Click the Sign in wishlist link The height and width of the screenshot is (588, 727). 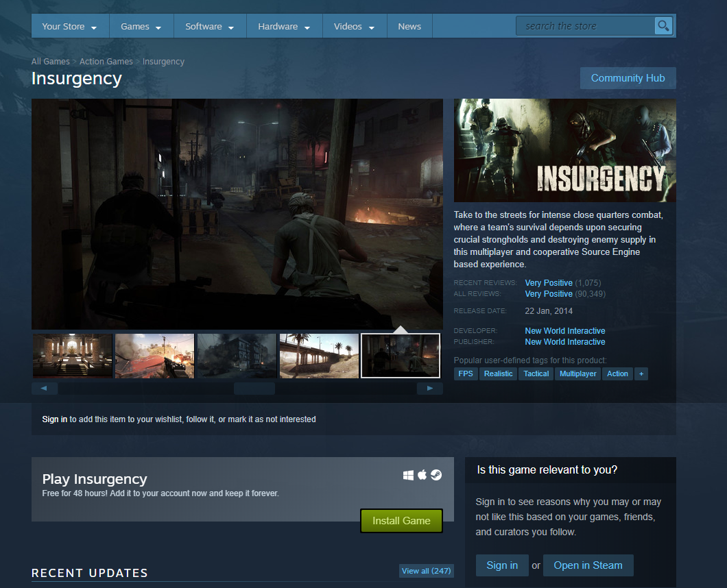[x=54, y=419]
